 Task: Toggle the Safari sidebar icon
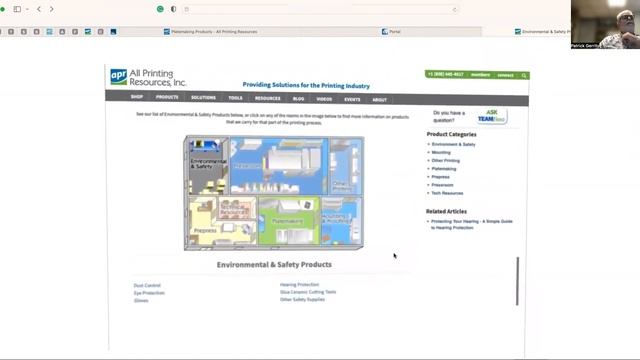point(17,9)
